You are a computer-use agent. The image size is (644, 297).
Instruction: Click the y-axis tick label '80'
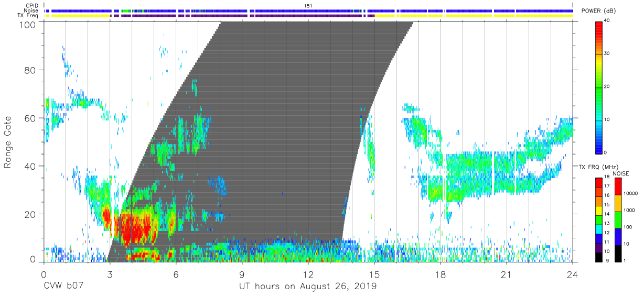[30, 70]
